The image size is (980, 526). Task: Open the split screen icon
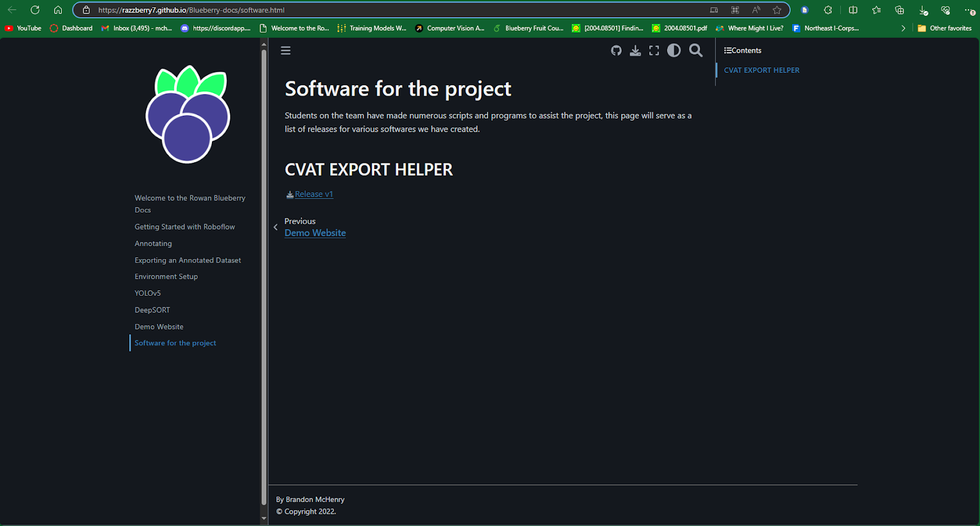coord(853,10)
